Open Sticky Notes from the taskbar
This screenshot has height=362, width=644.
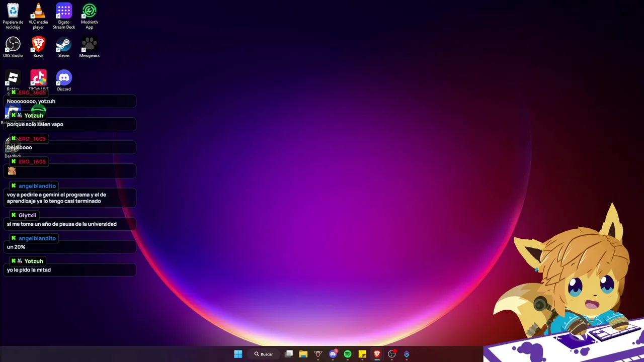pyautogui.click(x=362, y=354)
